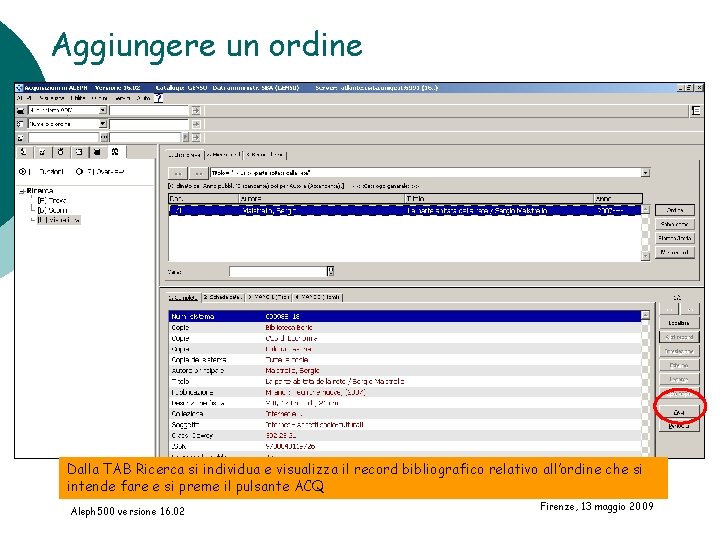This screenshot has width=720, height=540.
Task: Select the Autore principale row
Action: (x=405, y=371)
